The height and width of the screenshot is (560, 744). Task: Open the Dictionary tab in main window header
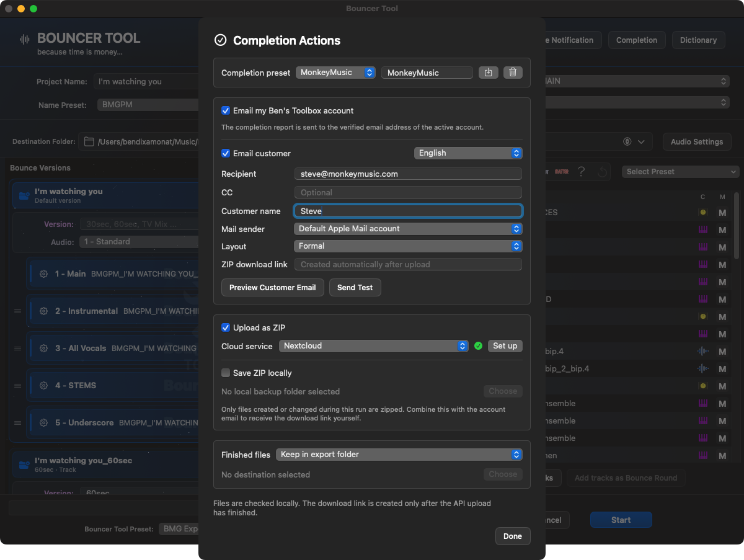[x=698, y=40]
